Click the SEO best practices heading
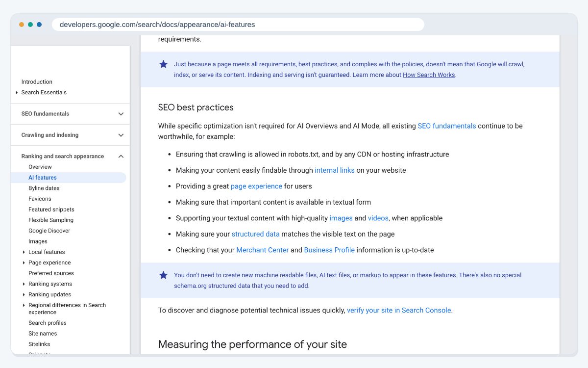Screen dimensions: 588x368 196,107
